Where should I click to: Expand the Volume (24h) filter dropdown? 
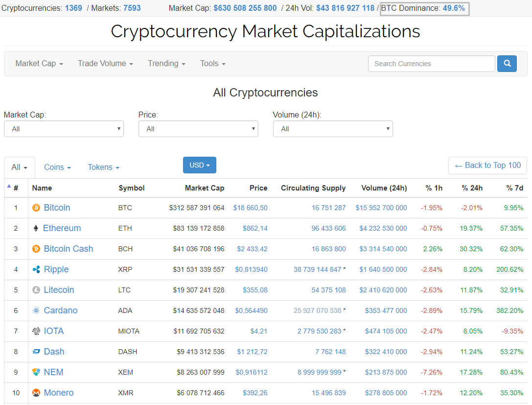pyautogui.click(x=333, y=129)
